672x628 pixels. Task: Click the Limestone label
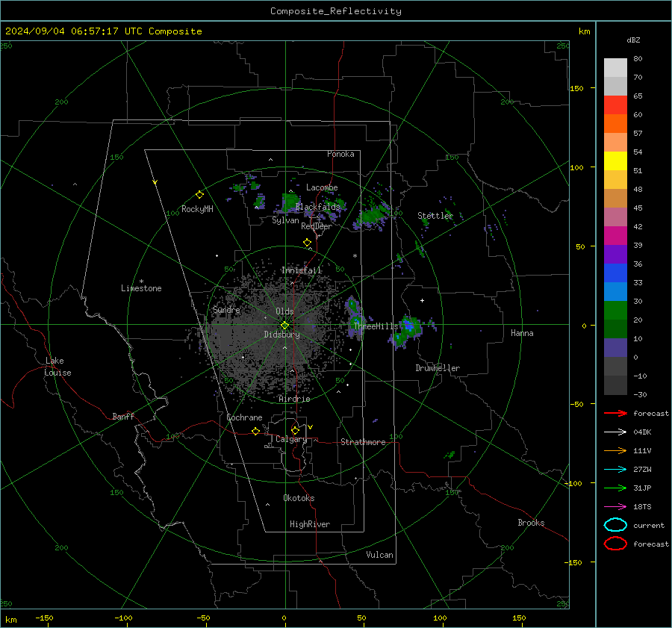click(x=141, y=288)
